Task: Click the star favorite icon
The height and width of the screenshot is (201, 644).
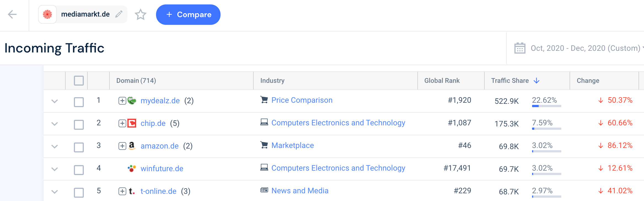Action: coord(141,14)
